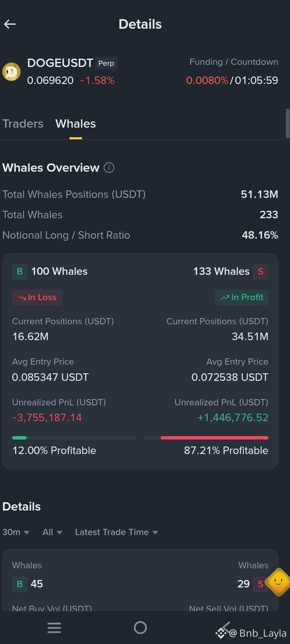
Task: Tap the back arrow icon
Action: point(10,24)
